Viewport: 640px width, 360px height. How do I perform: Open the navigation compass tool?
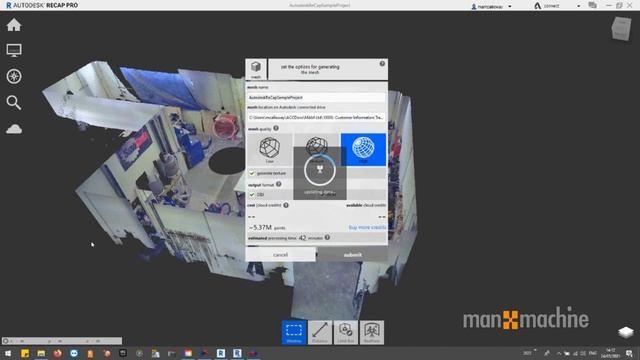tap(14, 76)
